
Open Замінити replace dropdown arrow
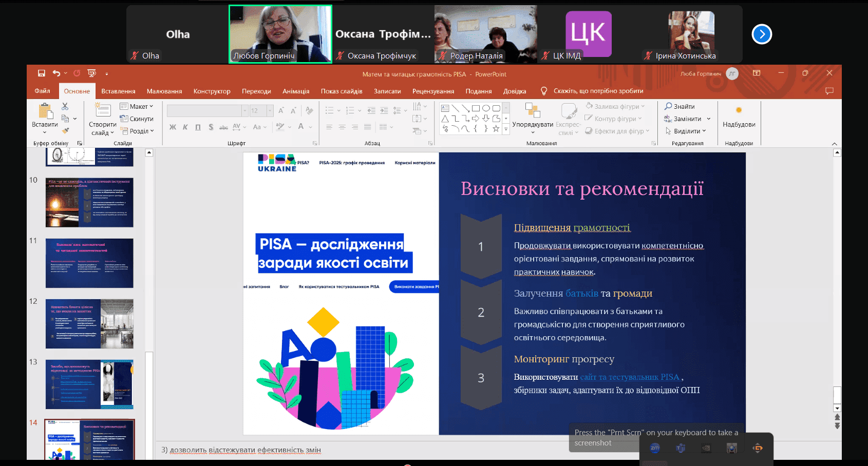pos(709,119)
